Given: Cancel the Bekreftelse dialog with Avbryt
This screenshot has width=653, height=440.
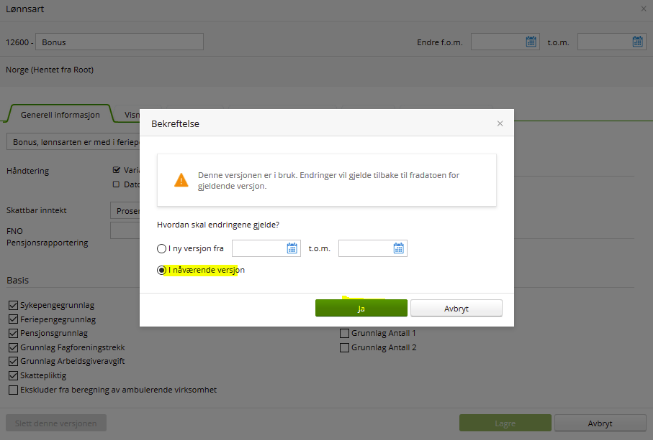Looking at the screenshot, I should pos(456,308).
